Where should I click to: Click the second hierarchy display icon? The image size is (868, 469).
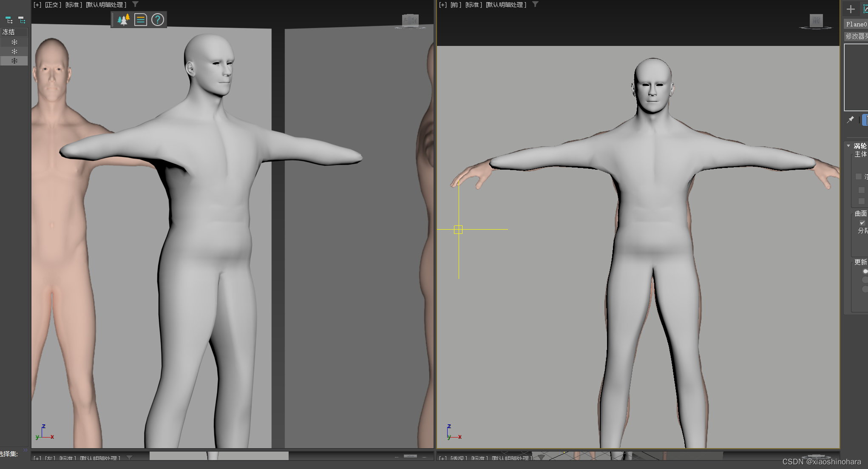[22, 20]
